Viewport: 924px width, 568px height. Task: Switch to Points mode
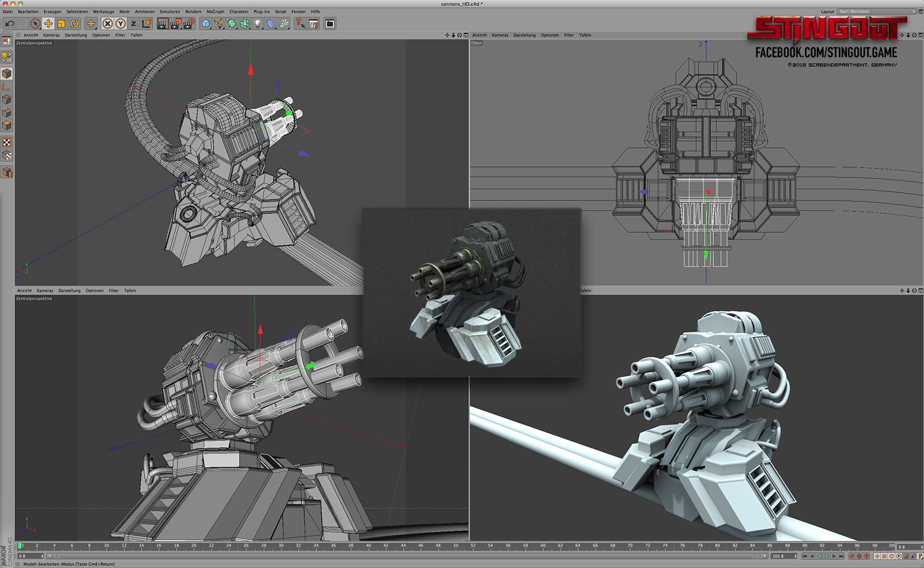[6, 100]
